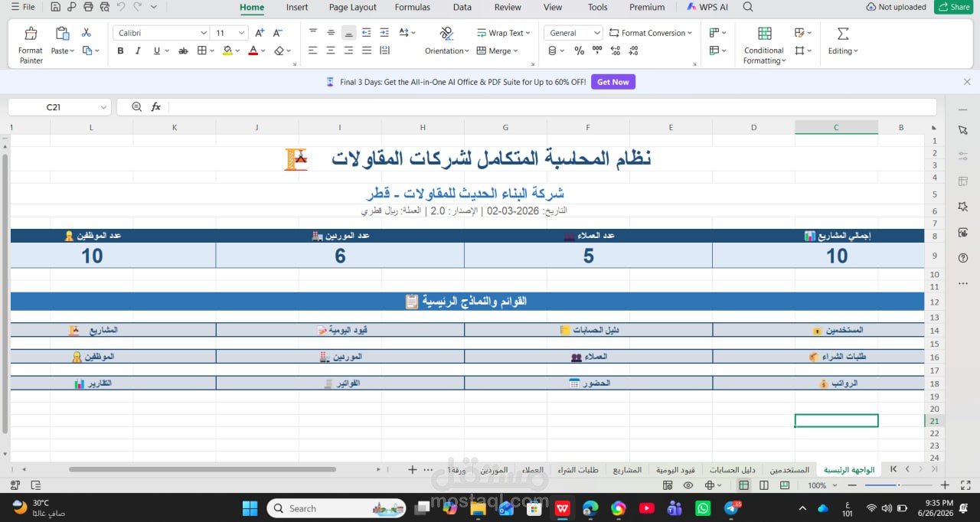Click the taskbar Search box
The image size is (980, 522).
(x=337, y=507)
